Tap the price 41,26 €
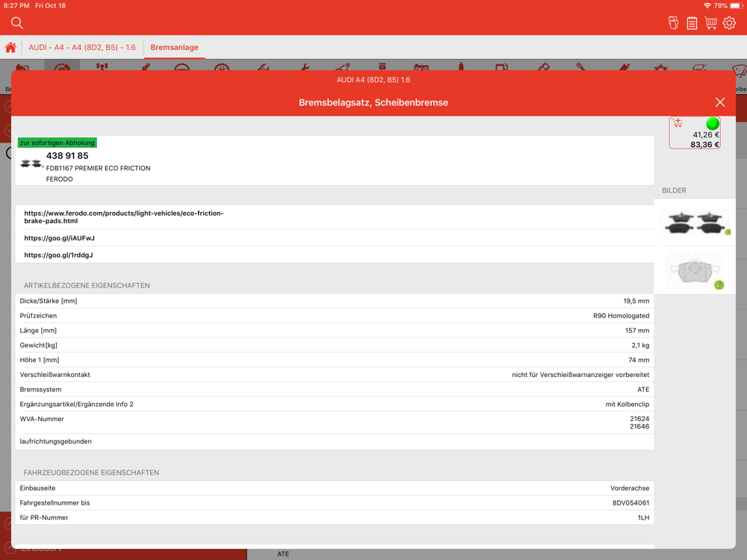Screen dimensions: 747x560 pyautogui.click(x=706, y=134)
